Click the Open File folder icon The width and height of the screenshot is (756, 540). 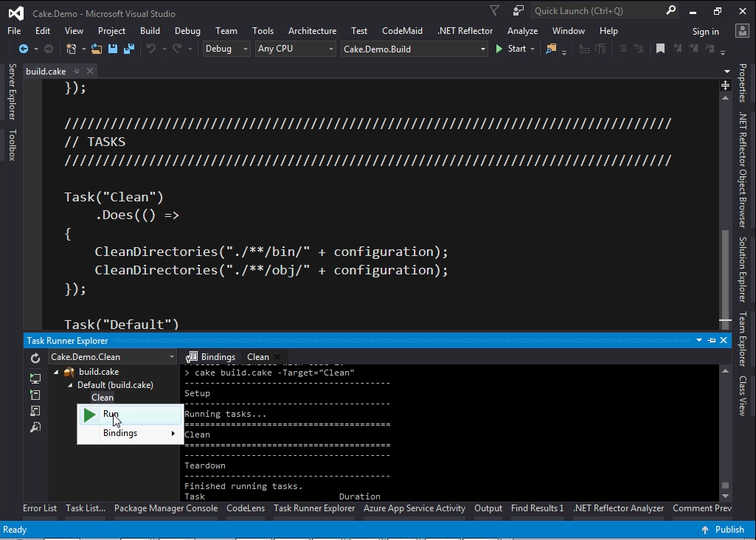(97, 49)
